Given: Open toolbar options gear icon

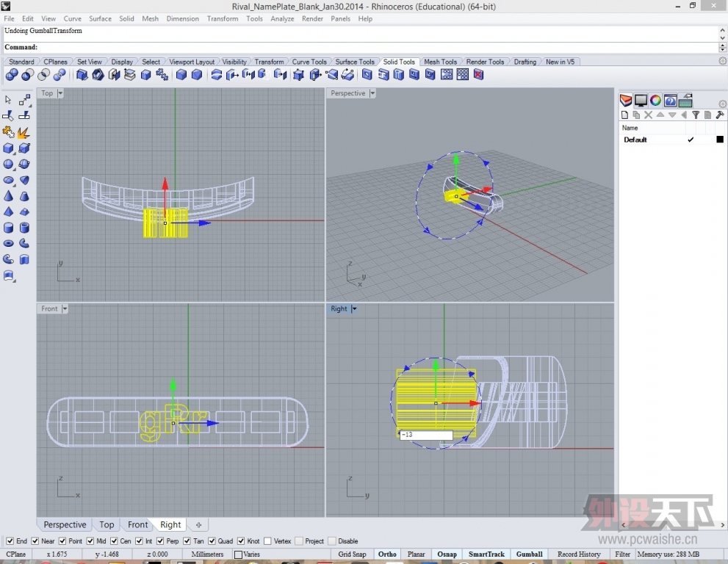Looking at the screenshot, I should pyautogui.click(x=722, y=61).
